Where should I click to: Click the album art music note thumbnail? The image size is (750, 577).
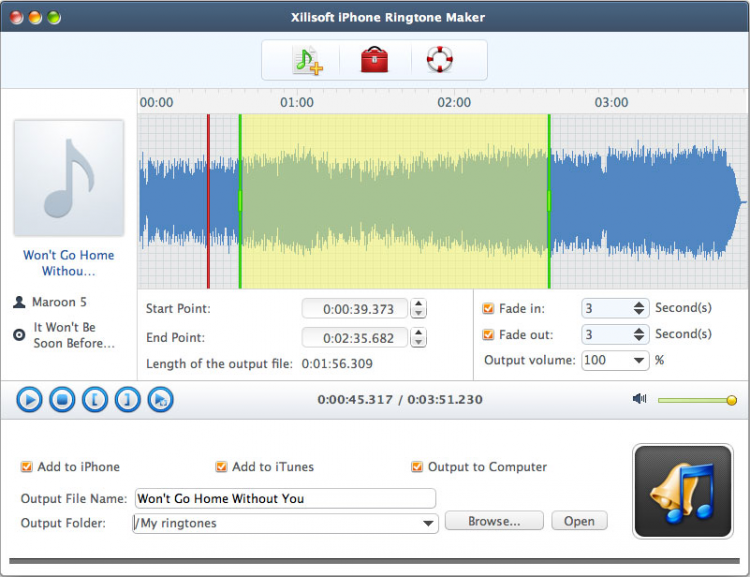click(69, 178)
